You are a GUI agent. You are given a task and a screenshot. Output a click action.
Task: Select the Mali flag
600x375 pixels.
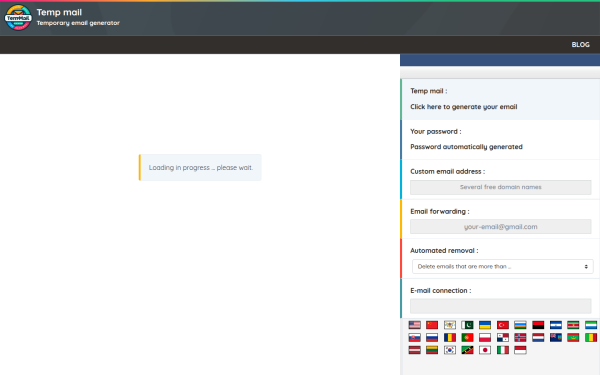coord(591,338)
